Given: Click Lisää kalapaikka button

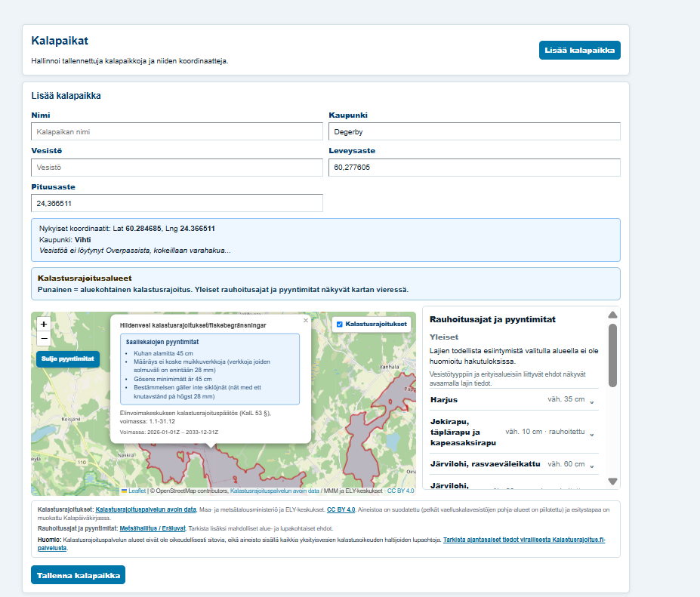Looking at the screenshot, I should coord(579,50).
